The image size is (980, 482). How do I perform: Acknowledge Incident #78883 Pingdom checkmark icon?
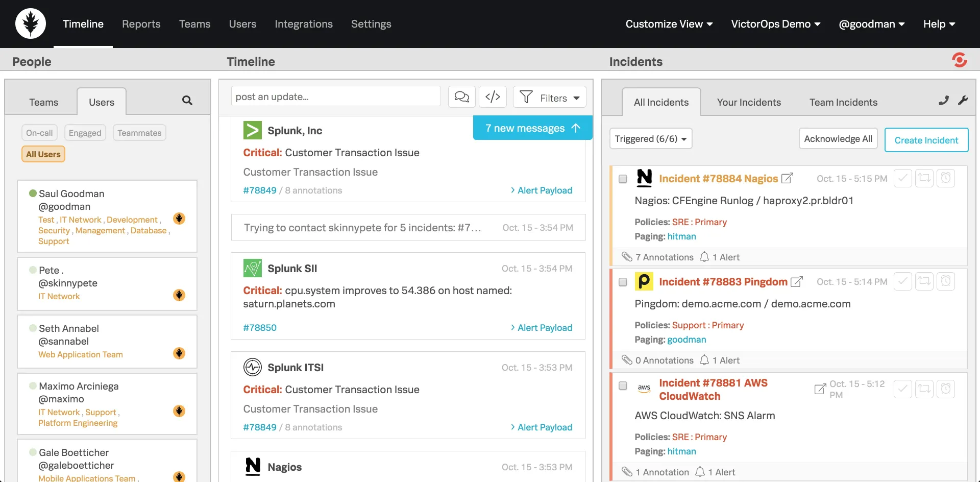point(903,281)
